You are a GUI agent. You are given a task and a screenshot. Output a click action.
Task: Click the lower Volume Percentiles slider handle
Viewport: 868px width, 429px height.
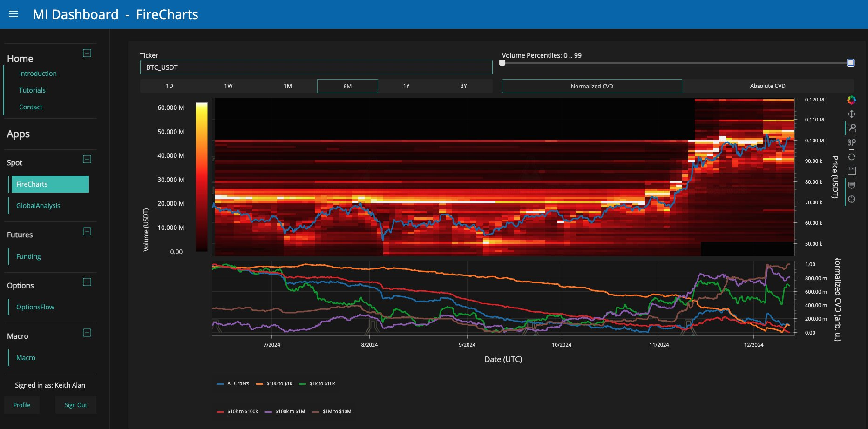click(502, 63)
